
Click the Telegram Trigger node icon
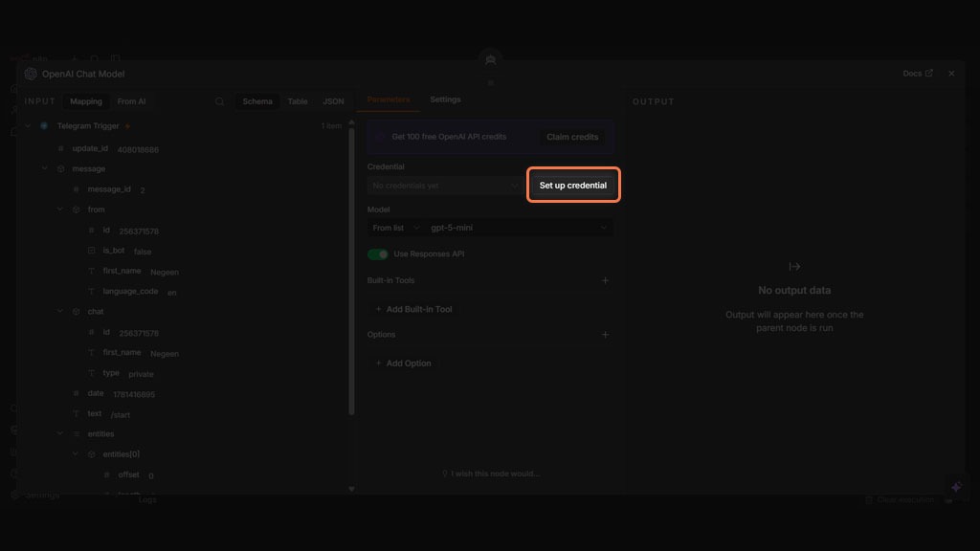click(x=44, y=125)
